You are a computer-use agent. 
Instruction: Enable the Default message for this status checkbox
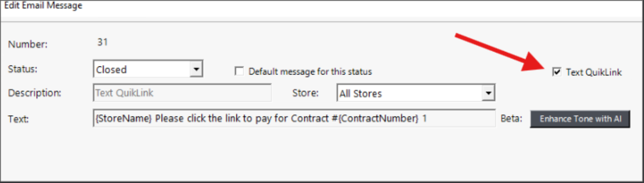pyautogui.click(x=240, y=71)
